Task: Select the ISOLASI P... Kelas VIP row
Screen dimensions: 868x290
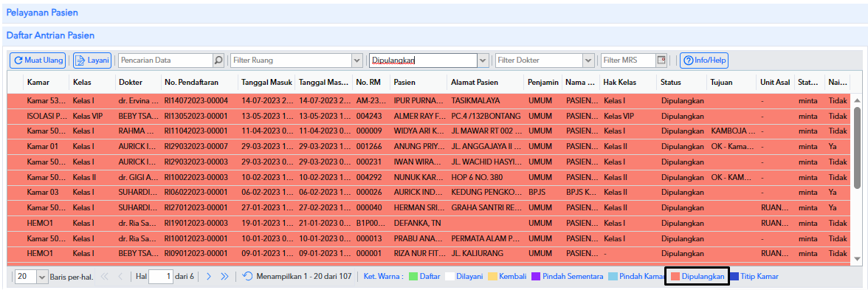Action: tap(429, 117)
